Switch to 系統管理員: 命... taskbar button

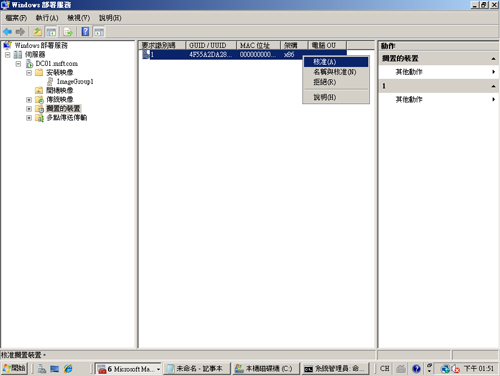(x=336, y=369)
